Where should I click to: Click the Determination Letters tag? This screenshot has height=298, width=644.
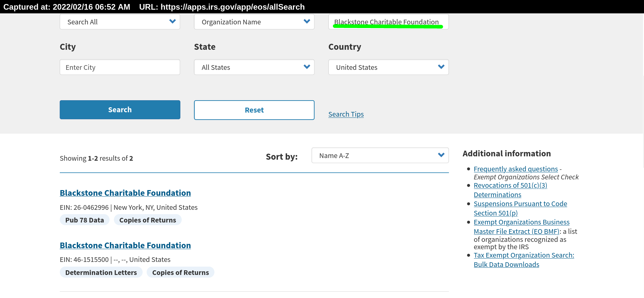coord(101,272)
